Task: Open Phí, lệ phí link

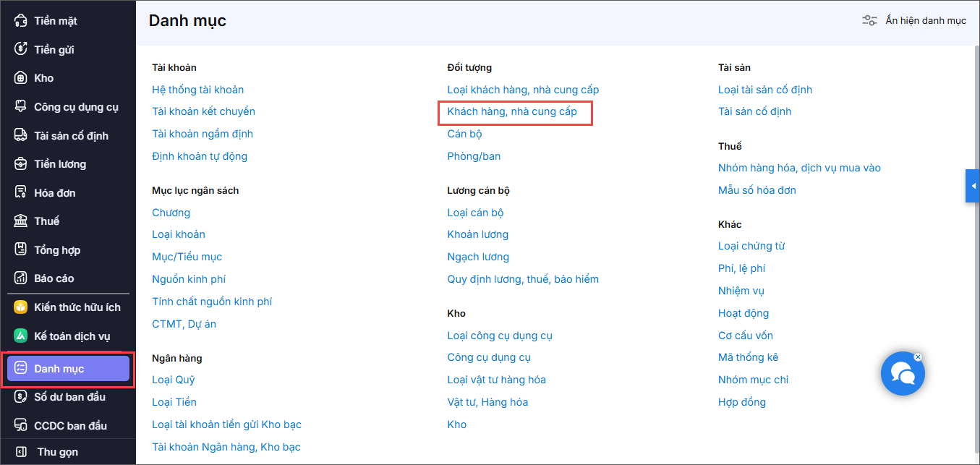Action: [x=741, y=268]
